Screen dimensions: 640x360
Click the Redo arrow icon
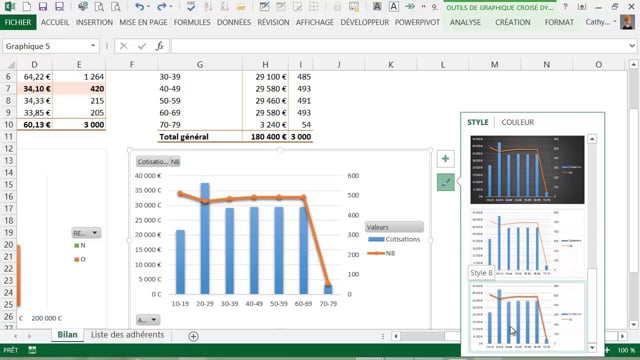pyautogui.click(x=162, y=7)
